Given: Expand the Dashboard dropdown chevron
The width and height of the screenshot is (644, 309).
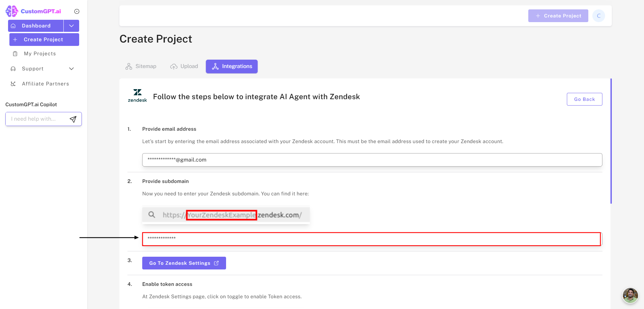Looking at the screenshot, I should point(71,26).
